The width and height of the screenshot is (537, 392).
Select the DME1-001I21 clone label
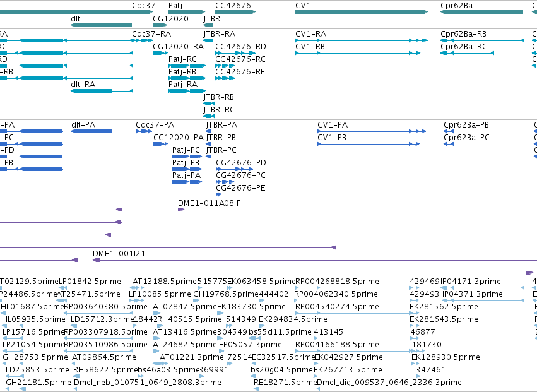(x=119, y=254)
